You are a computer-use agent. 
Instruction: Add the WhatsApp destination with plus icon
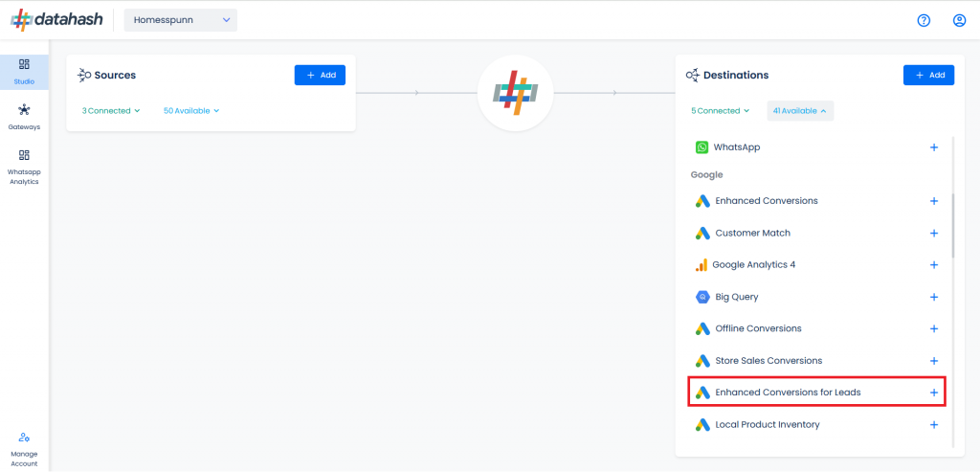click(x=934, y=147)
